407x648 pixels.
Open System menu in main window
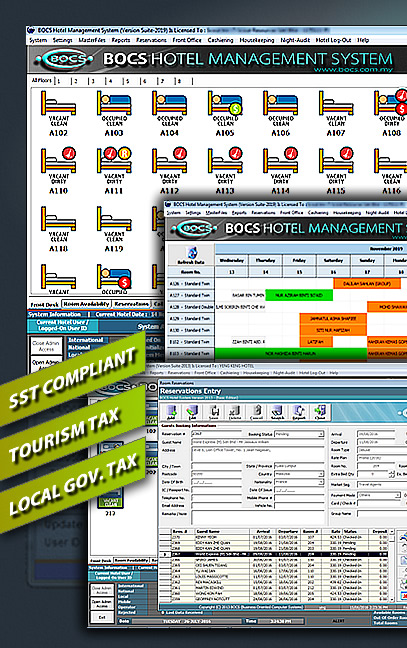click(x=38, y=40)
